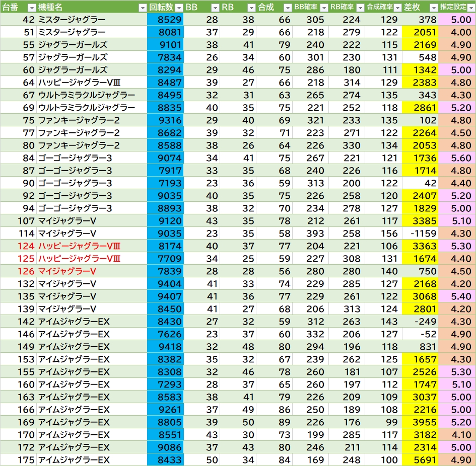The image size is (476, 466).
Task: Click the 2526 差枚 cell
Action: 420,372
